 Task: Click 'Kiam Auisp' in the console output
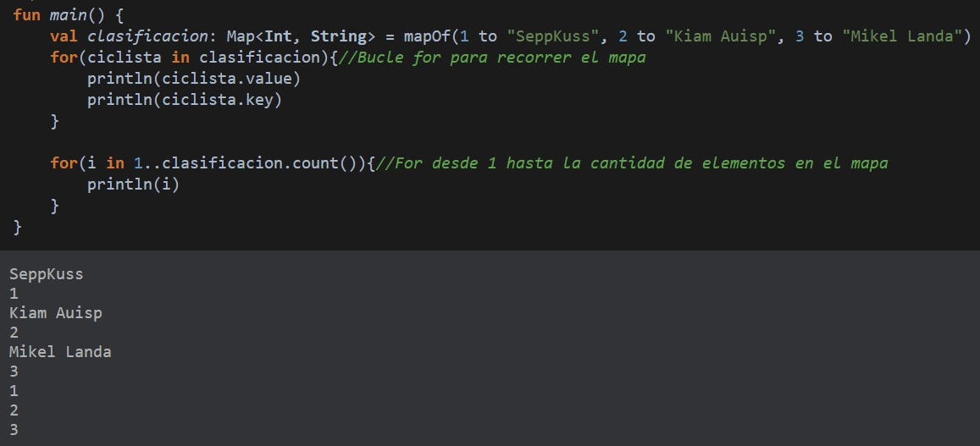pos(56,313)
